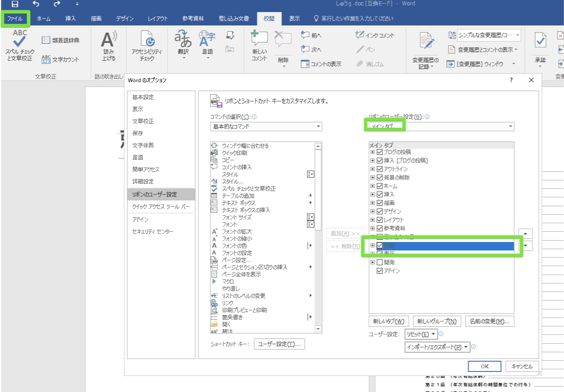Select クイック アクセス ツール バー in options sidebar

pyautogui.click(x=161, y=207)
